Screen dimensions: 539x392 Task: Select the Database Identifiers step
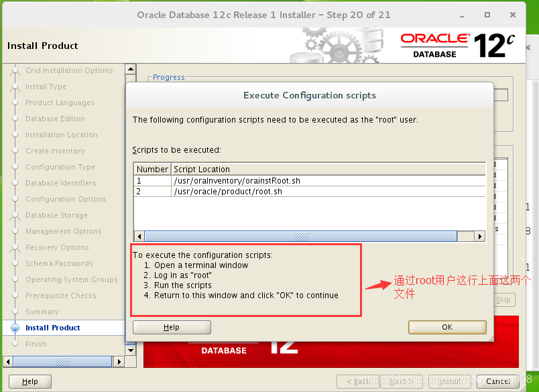[61, 183]
